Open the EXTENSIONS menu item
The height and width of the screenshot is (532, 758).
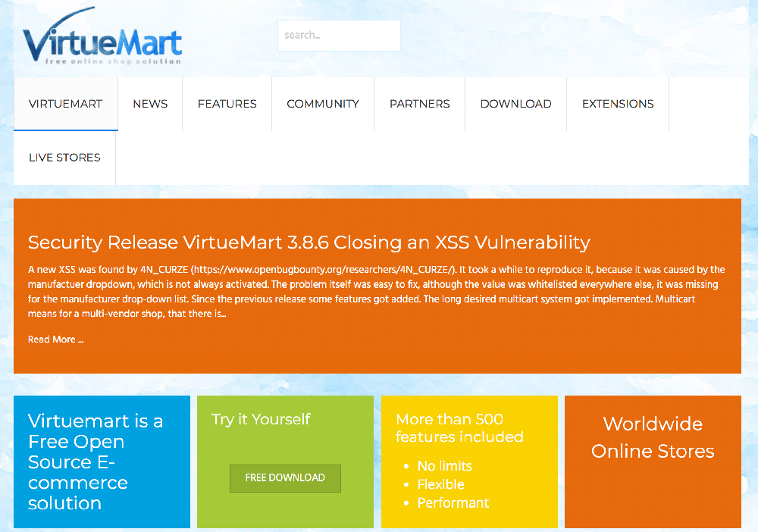(618, 104)
